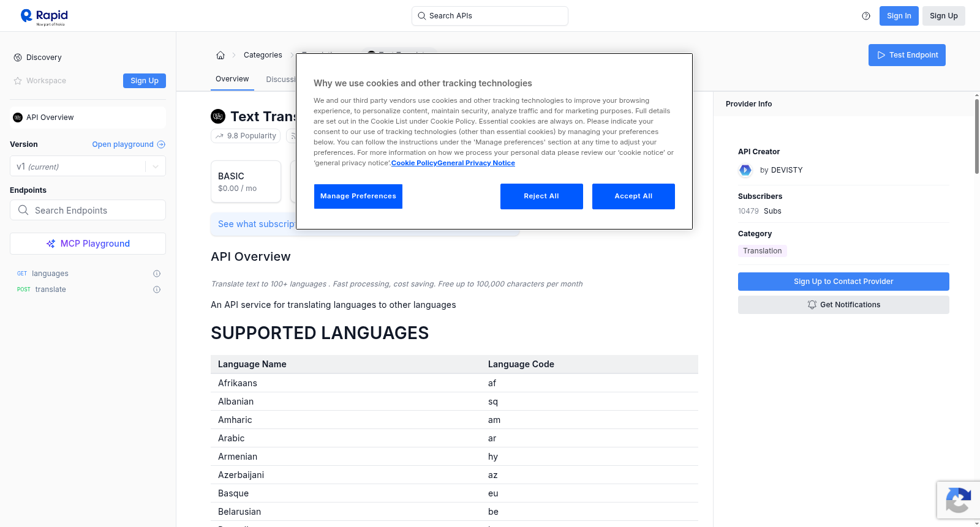The image size is (980, 527).
Task: Focus the Search Endpoints field
Action: pyautogui.click(x=88, y=210)
